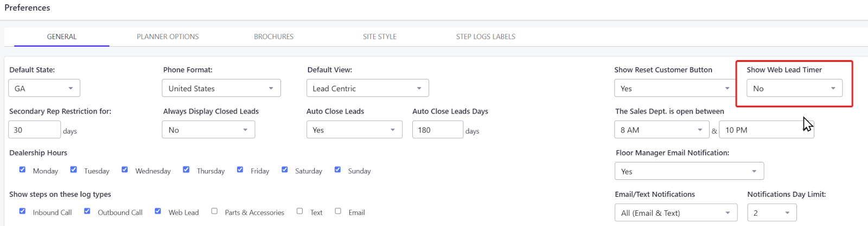
Task: Click the Auto Close Leads Days field
Action: (437, 130)
